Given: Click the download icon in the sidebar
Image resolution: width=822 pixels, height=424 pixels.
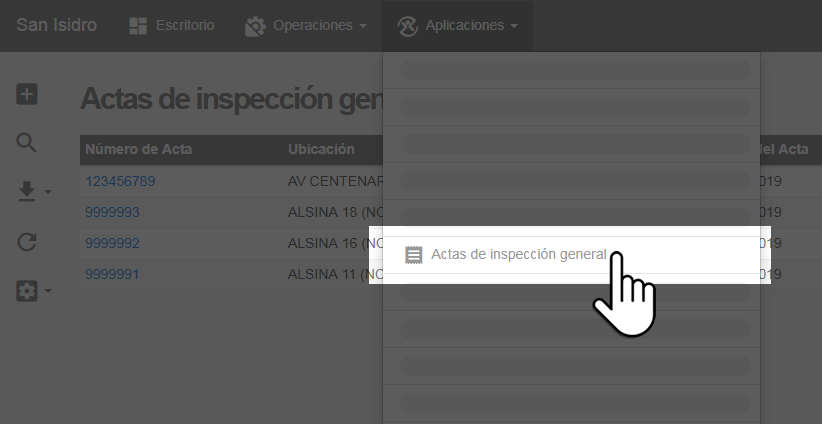Looking at the screenshot, I should (x=27, y=191).
